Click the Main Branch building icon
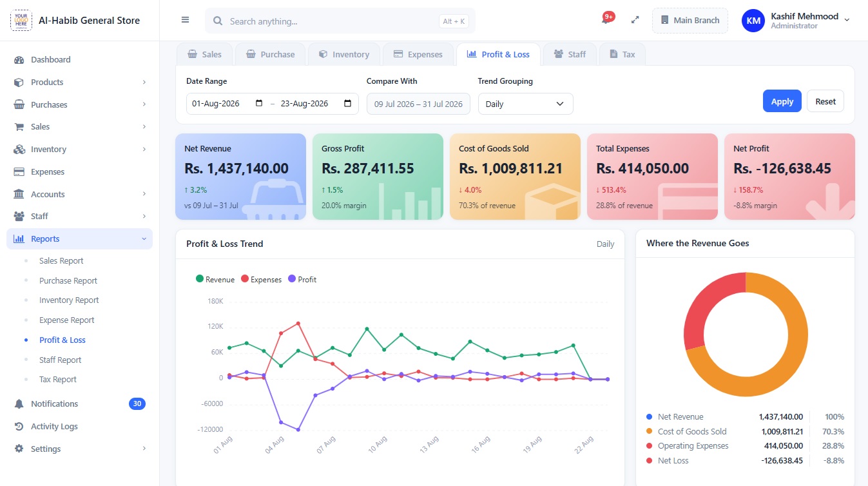 [x=665, y=21]
